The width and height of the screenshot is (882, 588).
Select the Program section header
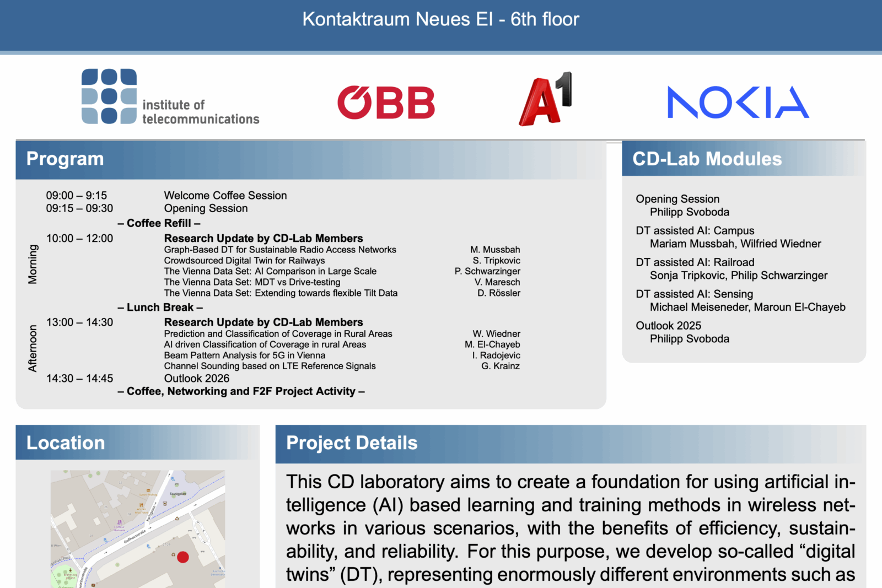[x=65, y=159]
